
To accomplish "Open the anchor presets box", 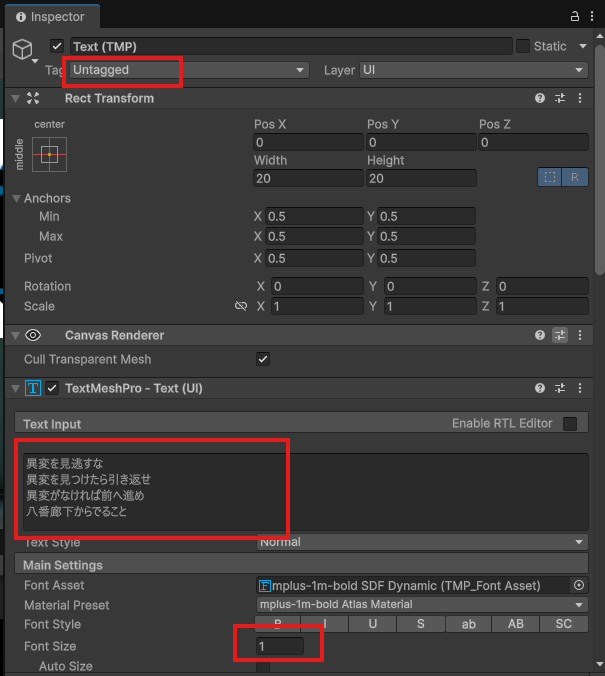I will tap(50, 155).
